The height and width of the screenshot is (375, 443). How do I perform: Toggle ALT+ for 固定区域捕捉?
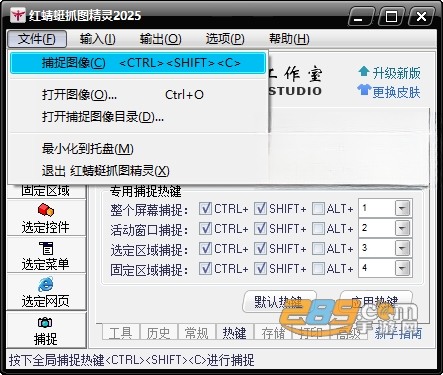[x=318, y=269]
